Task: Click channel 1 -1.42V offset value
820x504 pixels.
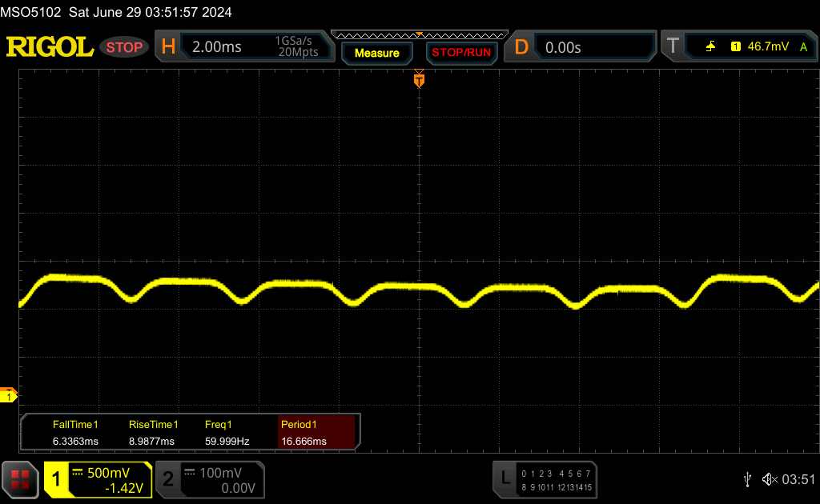Action: pyautogui.click(x=124, y=488)
